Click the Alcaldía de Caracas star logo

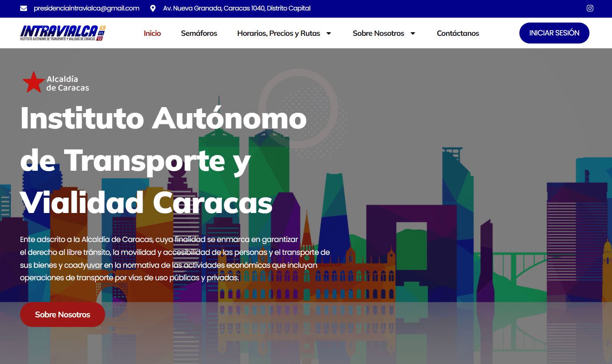[x=56, y=82]
